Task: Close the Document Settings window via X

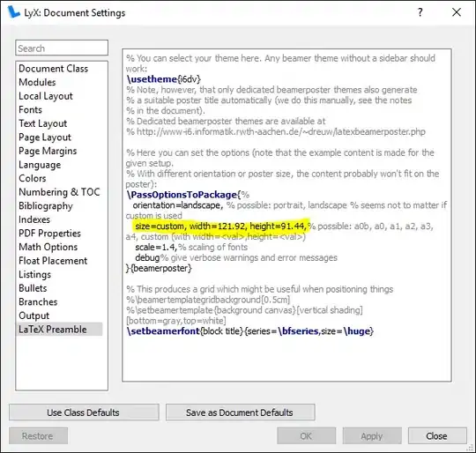Action: point(457,12)
